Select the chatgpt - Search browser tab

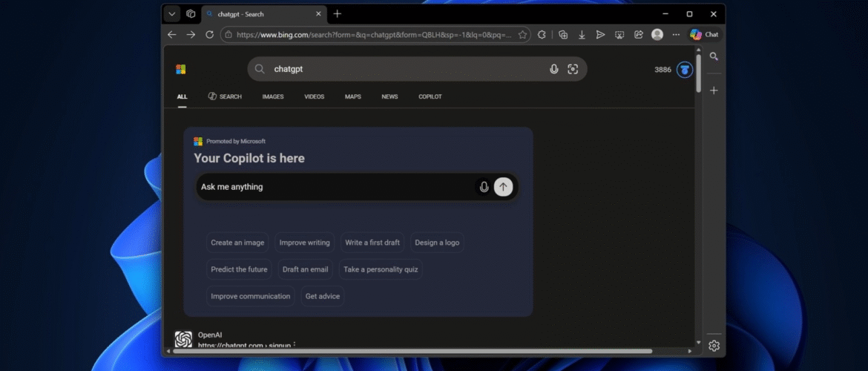(x=264, y=14)
